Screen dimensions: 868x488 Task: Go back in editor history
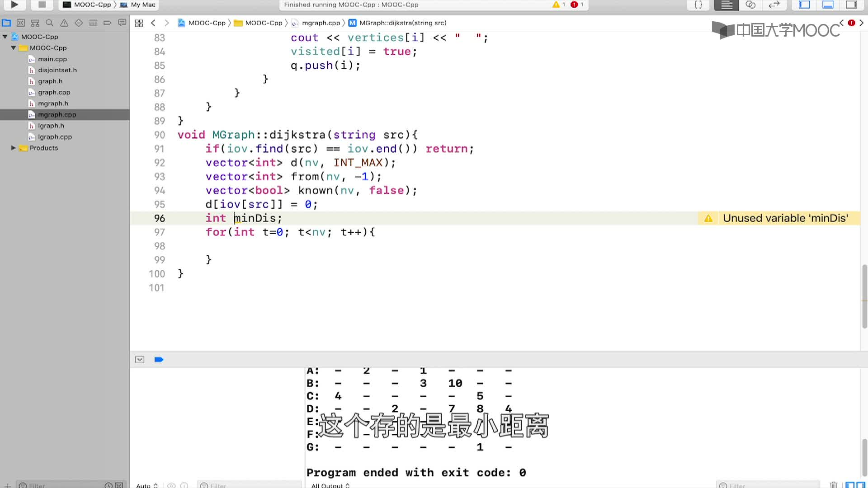153,23
